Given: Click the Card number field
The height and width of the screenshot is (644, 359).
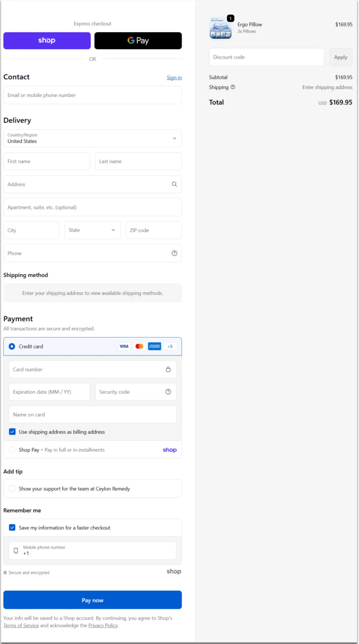Looking at the screenshot, I should [x=93, y=369].
